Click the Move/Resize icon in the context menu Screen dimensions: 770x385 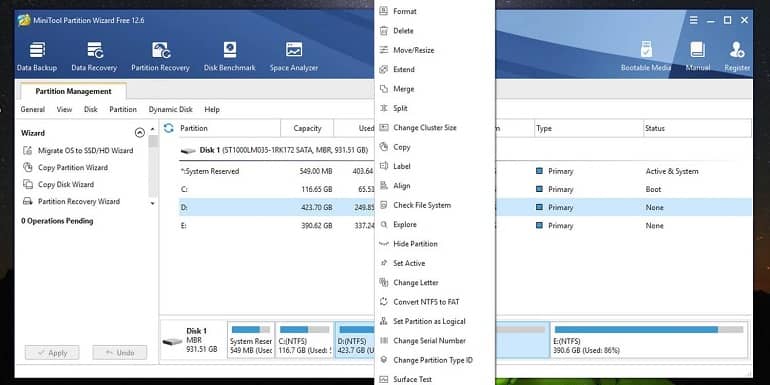384,50
